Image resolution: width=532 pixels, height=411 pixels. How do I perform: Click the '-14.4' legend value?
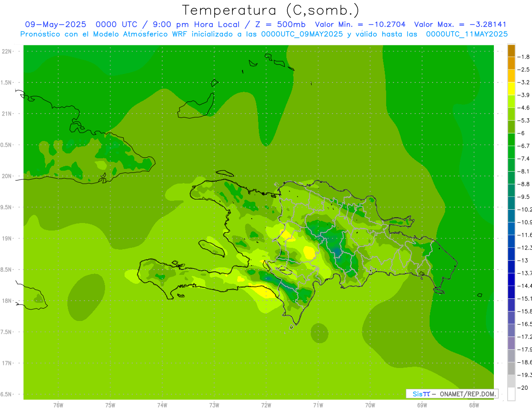(x=525, y=286)
